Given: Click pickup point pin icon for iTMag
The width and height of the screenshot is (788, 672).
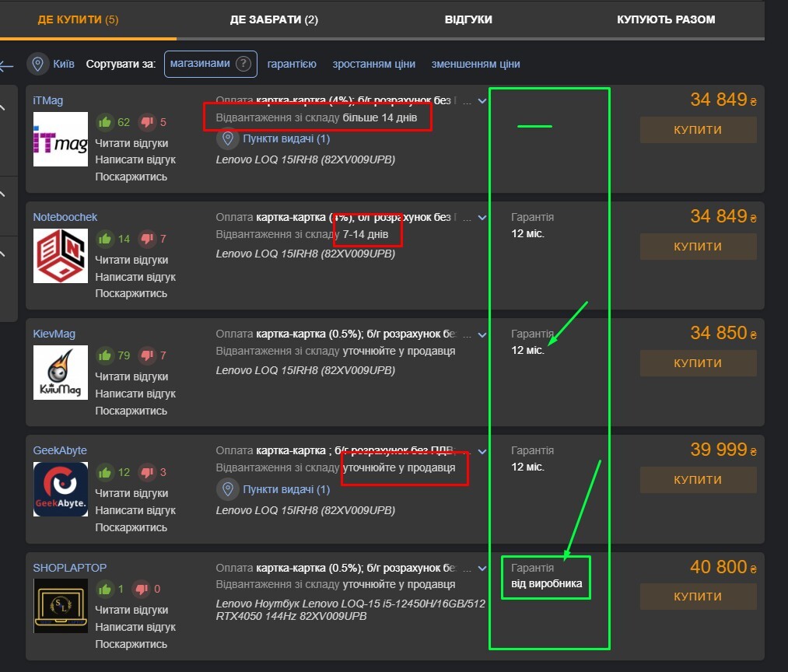Looking at the screenshot, I should point(228,138).
